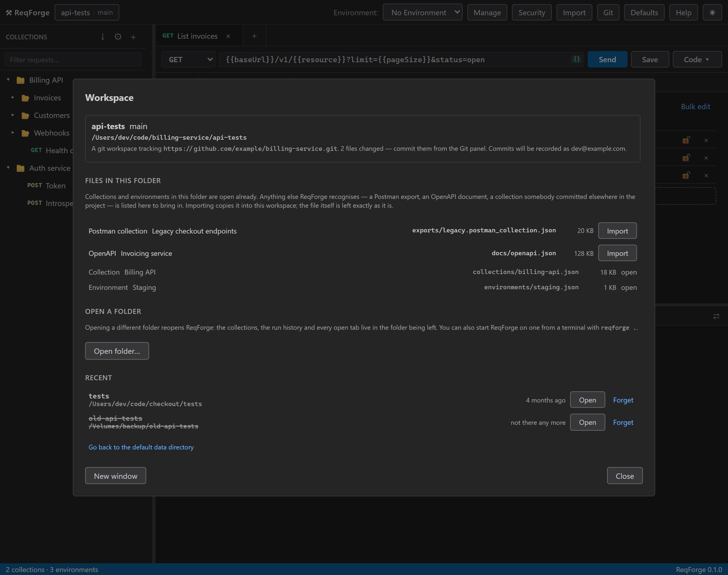This screenshot has width=728, height=575.
Task: Click the Auth service folder icon
Action: pyautogui.click(x=21, y=168)
